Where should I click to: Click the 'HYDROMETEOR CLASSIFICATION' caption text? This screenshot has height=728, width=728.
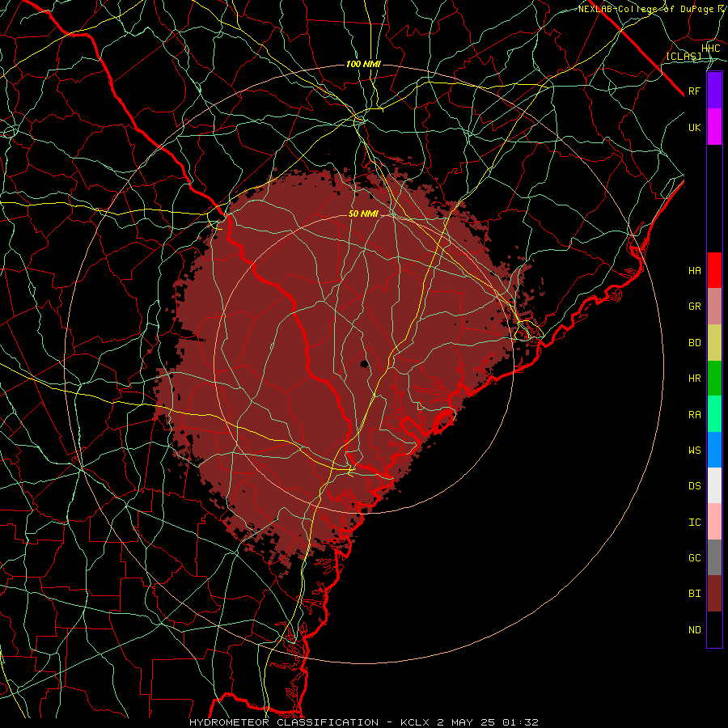[x=284, y=722]
